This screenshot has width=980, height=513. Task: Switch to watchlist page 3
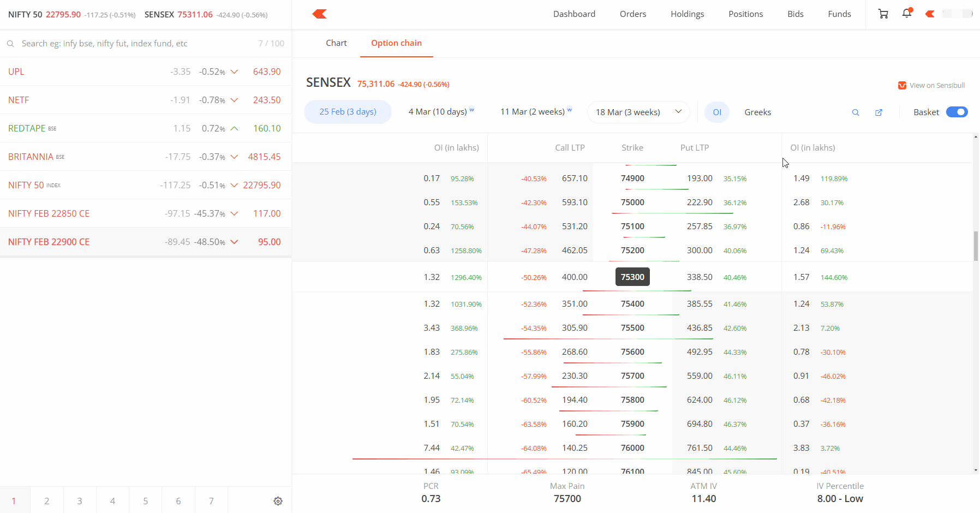point(80,500)
